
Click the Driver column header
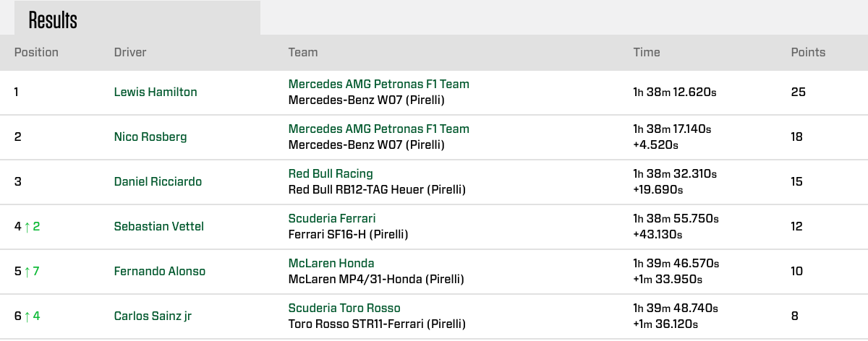click(x=130, y=52)
